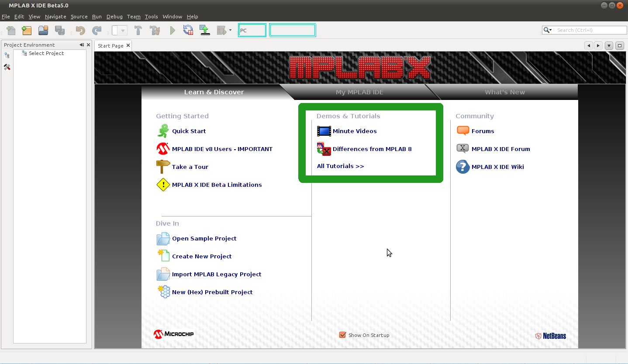The height and width of the screenshot is (364, 628).
Task: Open the Quick Start link
Action: click(x=189, y=131)
